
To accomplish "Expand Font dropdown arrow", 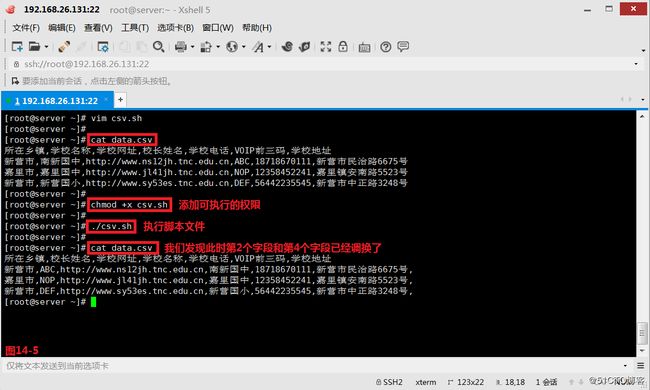I will (269, 47).
